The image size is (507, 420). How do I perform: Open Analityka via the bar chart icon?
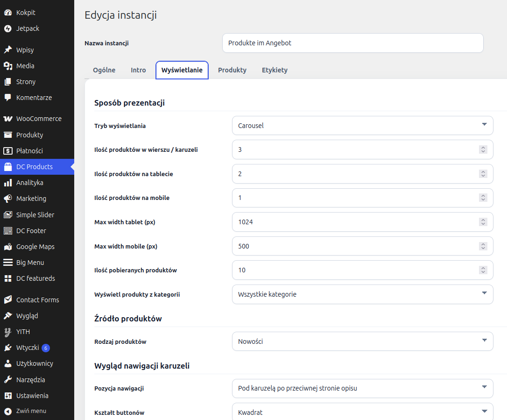8,183
